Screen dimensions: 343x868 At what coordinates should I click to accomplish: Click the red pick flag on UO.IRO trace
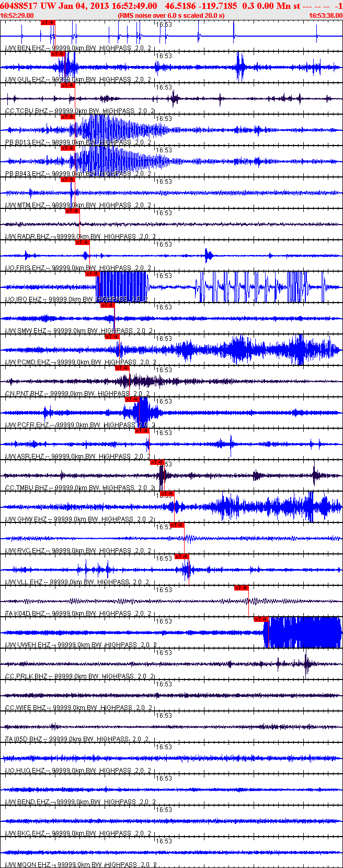pos(92,274)
